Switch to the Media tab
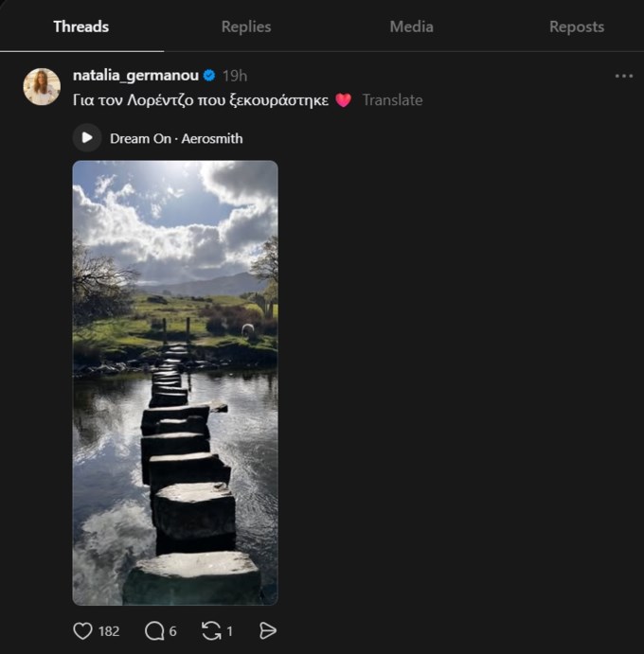 (x=412, y=27)
